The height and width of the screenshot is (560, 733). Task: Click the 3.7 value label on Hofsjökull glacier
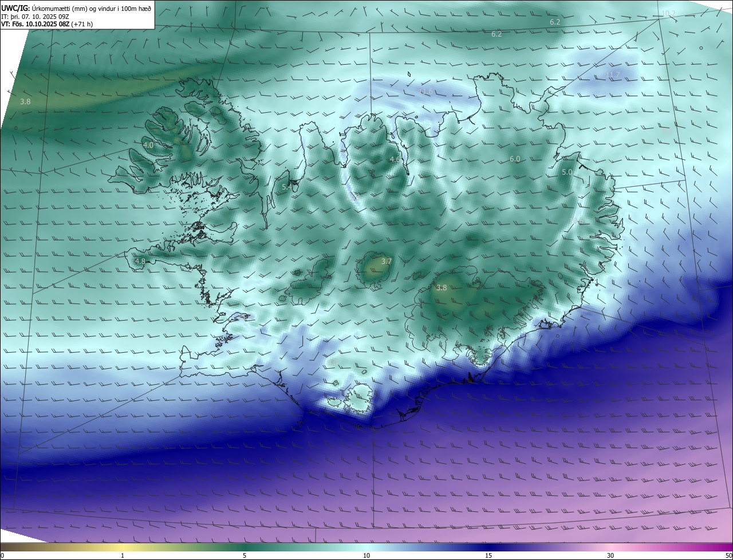tap(387, 261)
